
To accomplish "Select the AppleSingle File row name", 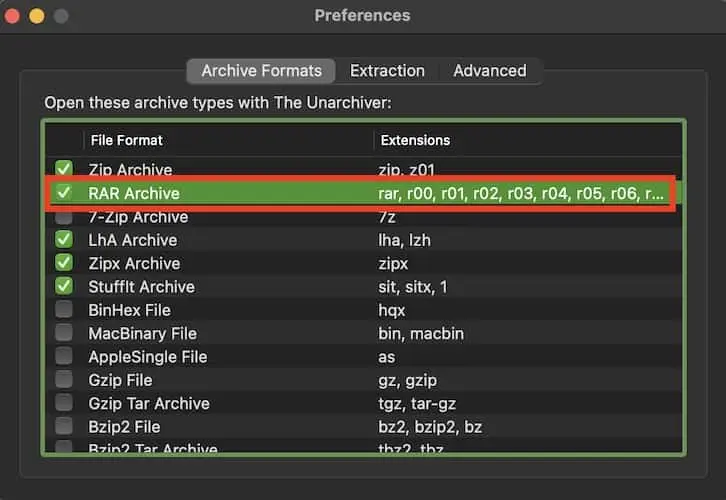I will (148, 357).
